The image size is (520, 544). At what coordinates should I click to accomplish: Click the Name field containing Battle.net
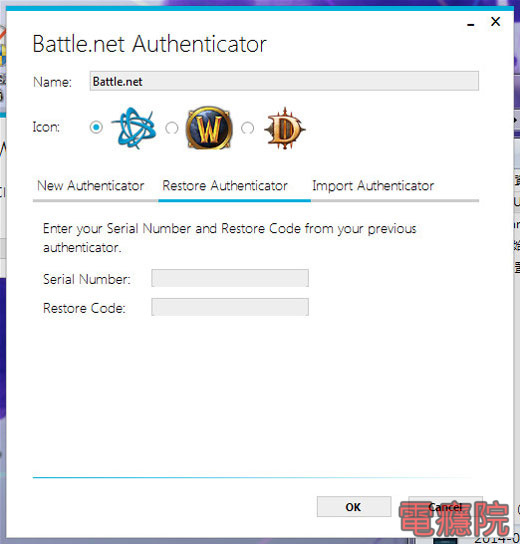point(284,81)
